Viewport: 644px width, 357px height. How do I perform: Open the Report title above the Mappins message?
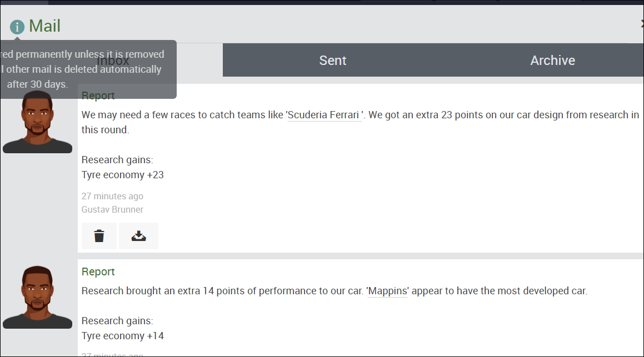[x=98, y=271]
